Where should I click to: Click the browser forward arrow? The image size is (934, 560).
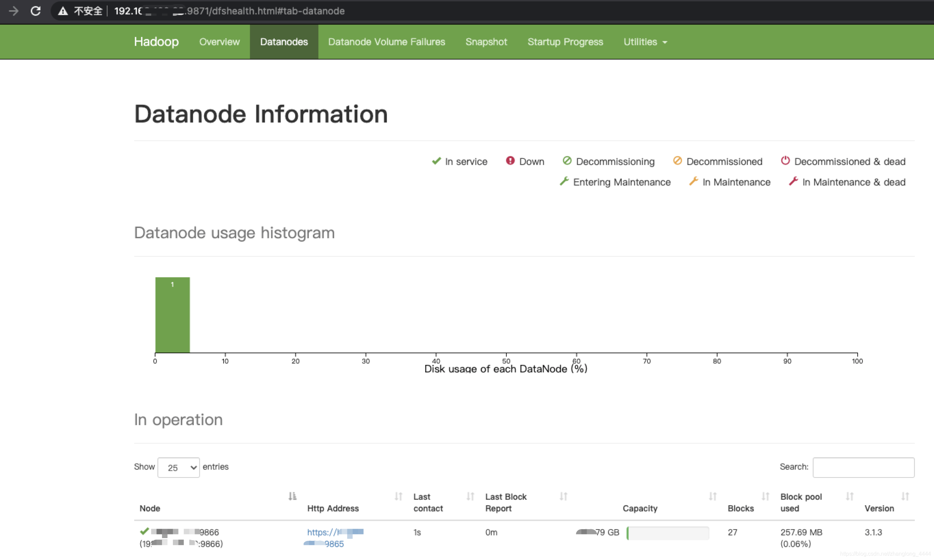click(14, 11)
